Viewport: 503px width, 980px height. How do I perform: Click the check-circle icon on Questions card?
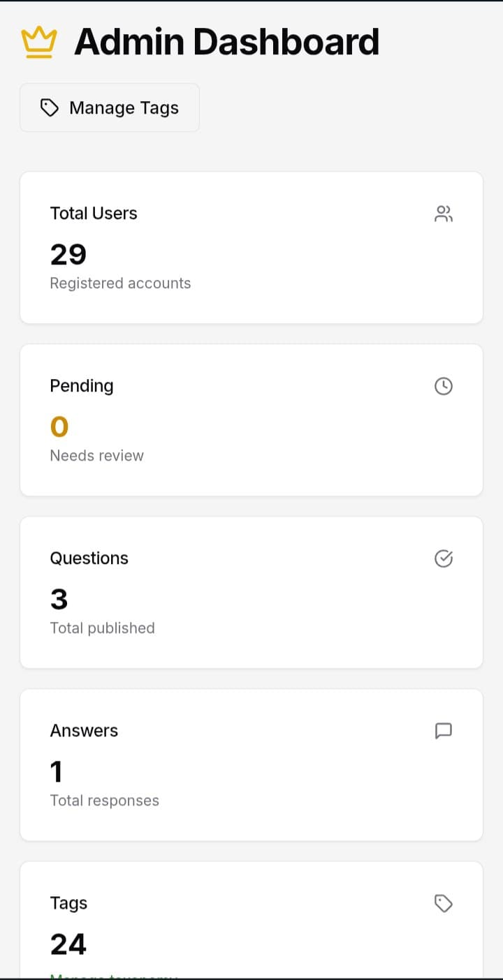pos(444,558)
